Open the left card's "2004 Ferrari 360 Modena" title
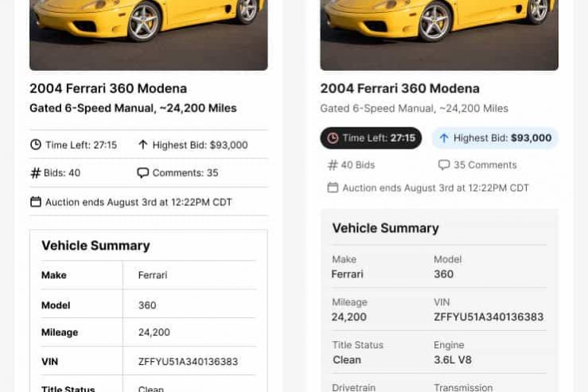The width and height of the screenshot is (588, 392). click(108, 88)
